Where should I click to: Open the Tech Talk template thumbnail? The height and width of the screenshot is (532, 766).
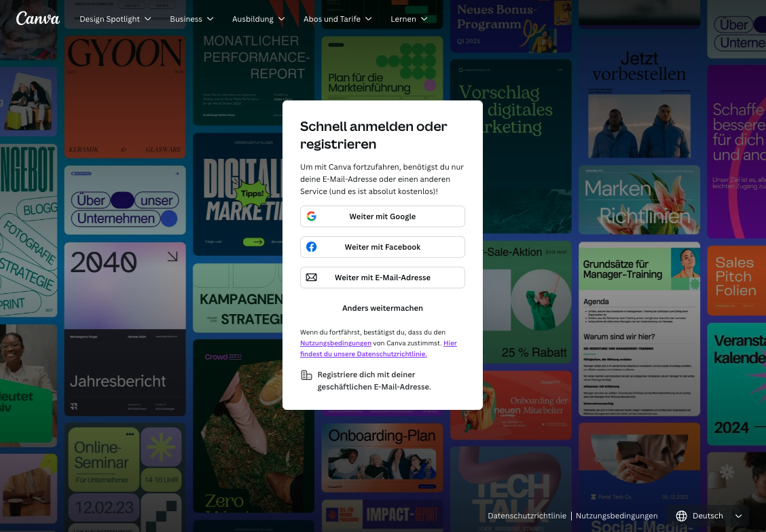(x=511, y=489)
